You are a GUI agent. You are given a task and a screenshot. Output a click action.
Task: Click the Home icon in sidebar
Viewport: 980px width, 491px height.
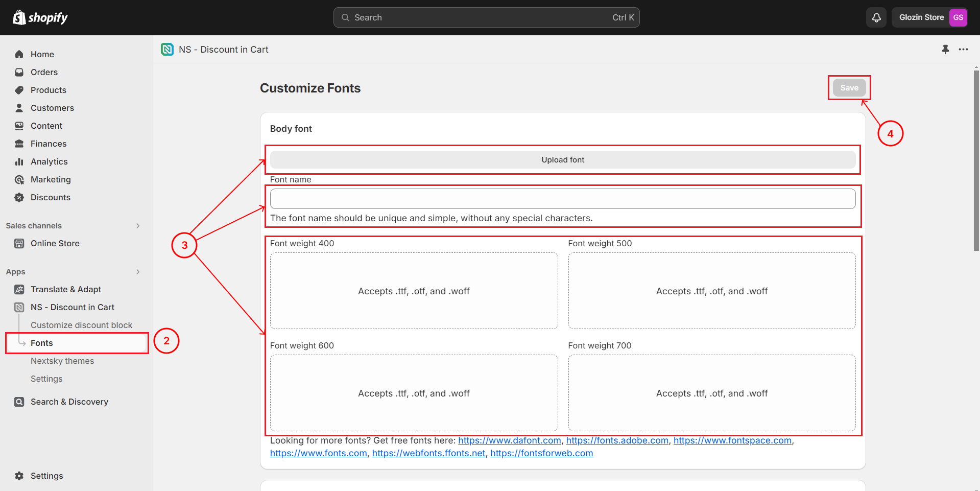(19, 54)
